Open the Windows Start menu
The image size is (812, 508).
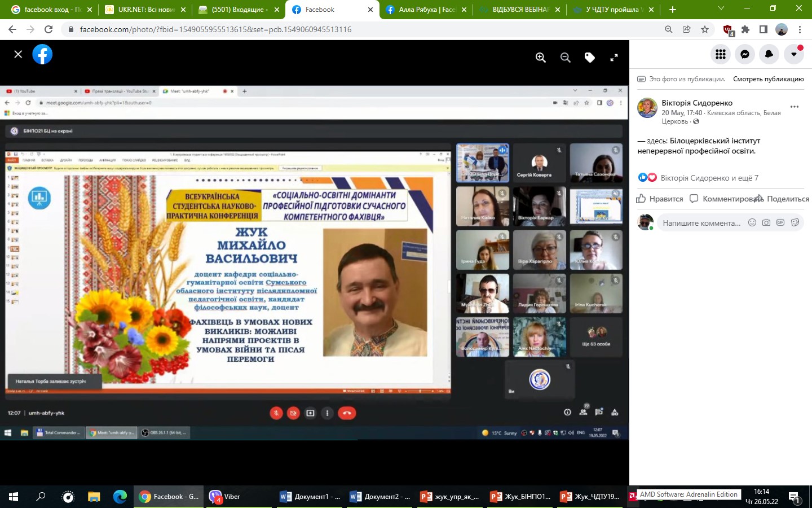click(x=14, y=497)
